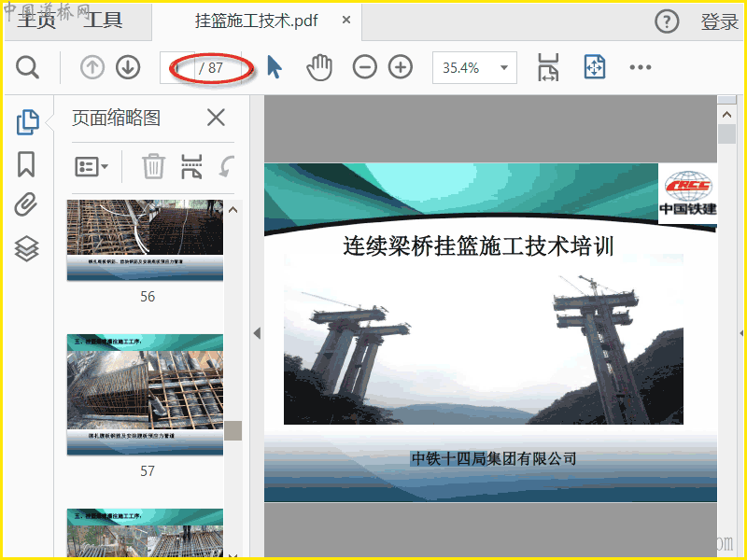Screen dimensions: 747x560
Task: Select the partially visible page 58 thumbnail
Action: click(x=145, y=532)
